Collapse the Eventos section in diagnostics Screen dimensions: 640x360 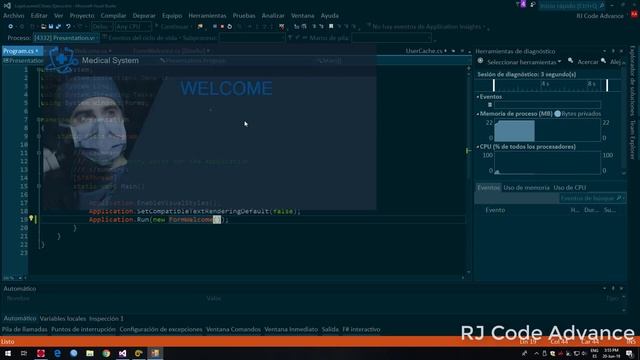(478, 97)
